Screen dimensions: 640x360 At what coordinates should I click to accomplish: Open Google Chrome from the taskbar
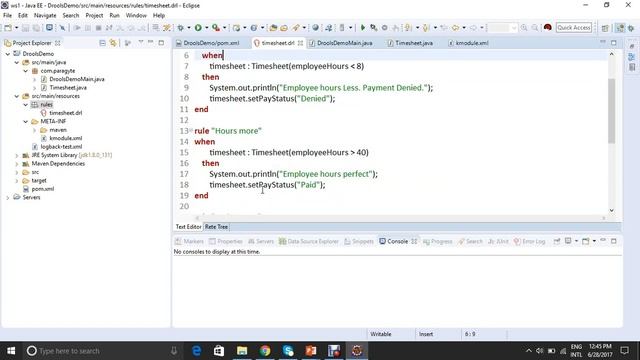point(265,351)
